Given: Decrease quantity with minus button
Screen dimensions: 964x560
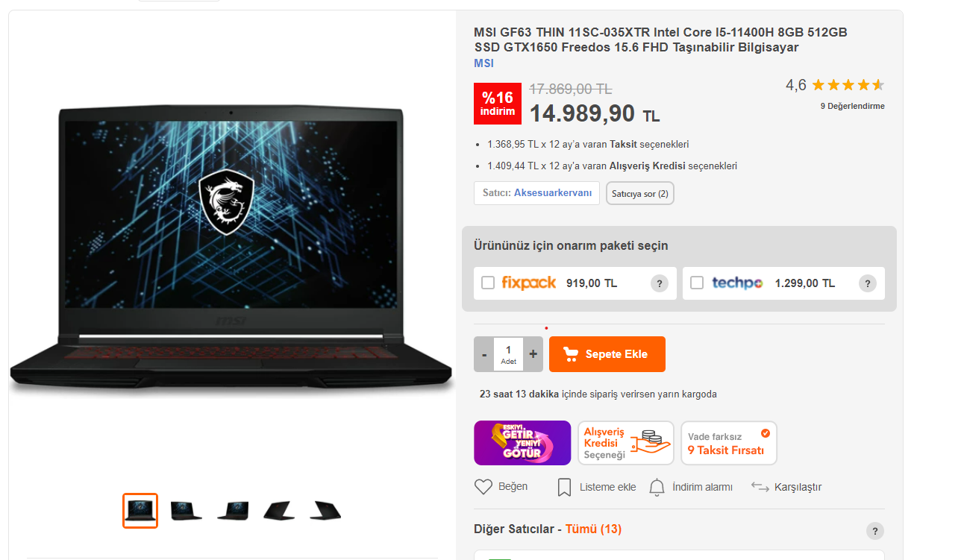Looking at the screenshot, I should pyautogui.click(x=484, y=354).
